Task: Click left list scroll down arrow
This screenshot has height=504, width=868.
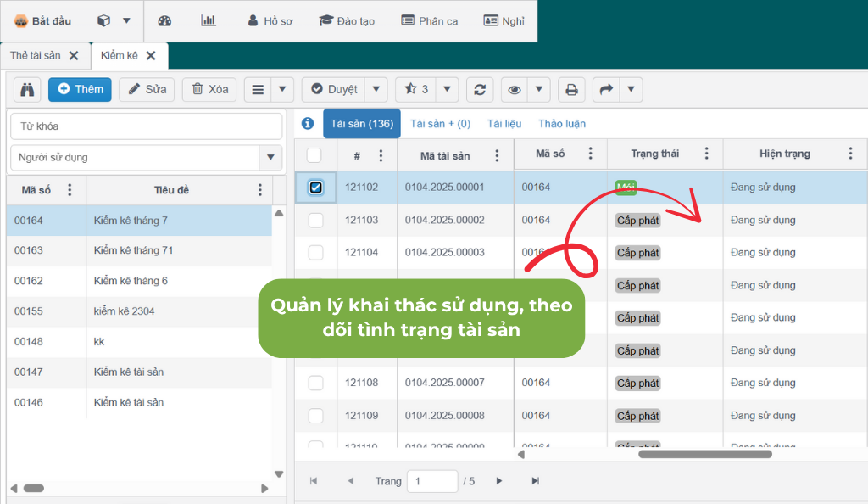Action: point(279,474)
